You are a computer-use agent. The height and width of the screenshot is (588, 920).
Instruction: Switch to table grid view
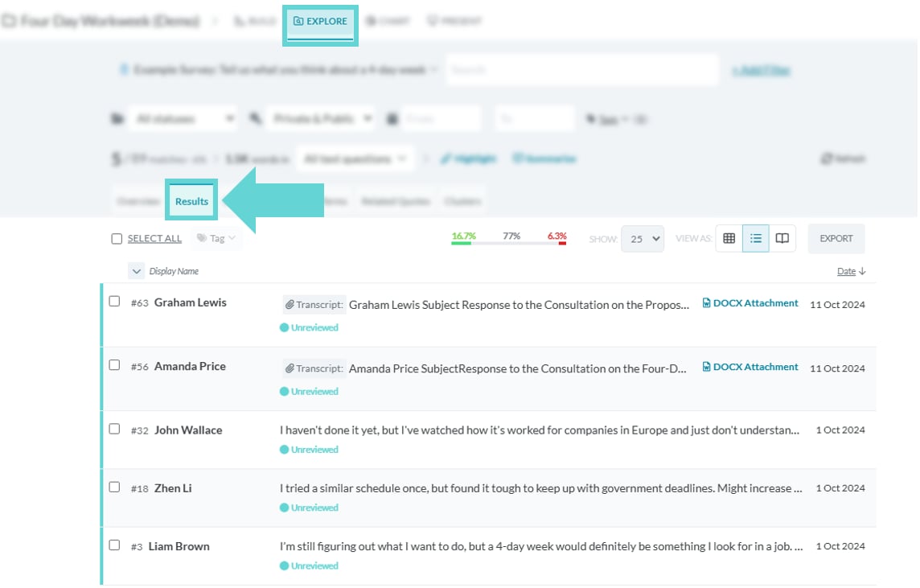(729, 238)
